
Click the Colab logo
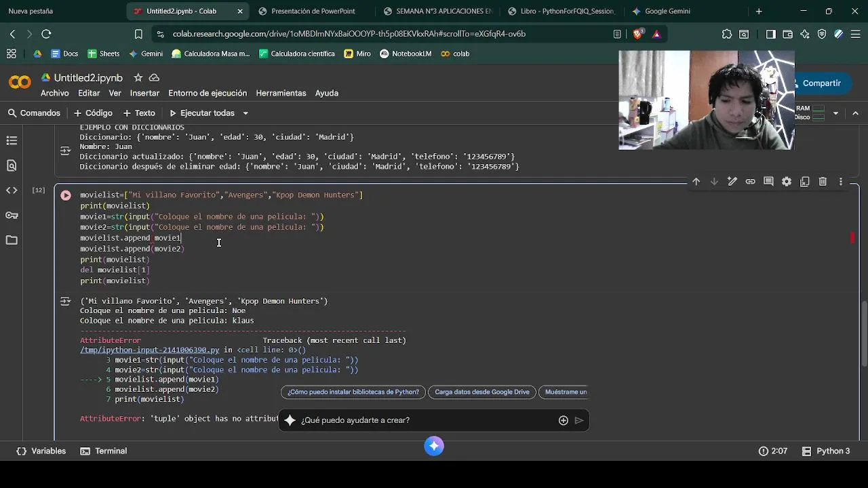pos(20,83)
